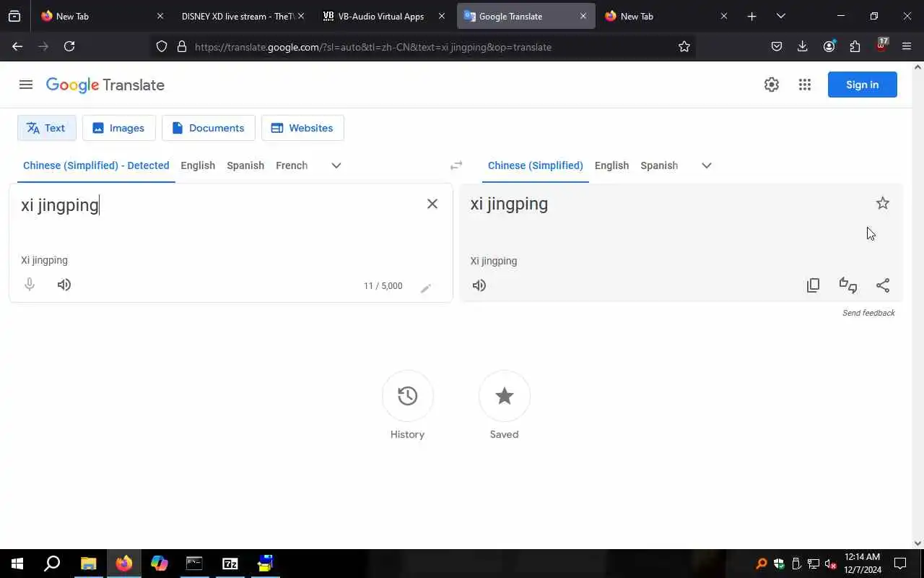Copy the translation to clipboard
This screenshot has width=924, height=578.
814,285
